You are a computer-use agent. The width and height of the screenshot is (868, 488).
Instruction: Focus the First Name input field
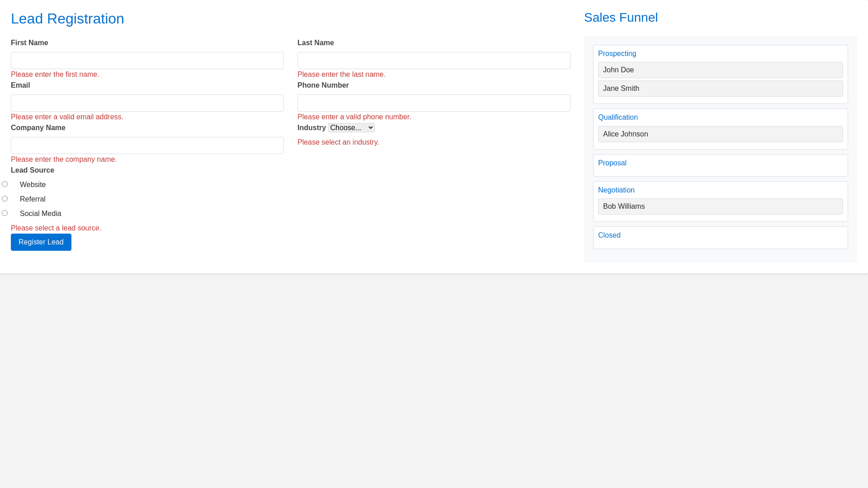[x=147, y=61]
